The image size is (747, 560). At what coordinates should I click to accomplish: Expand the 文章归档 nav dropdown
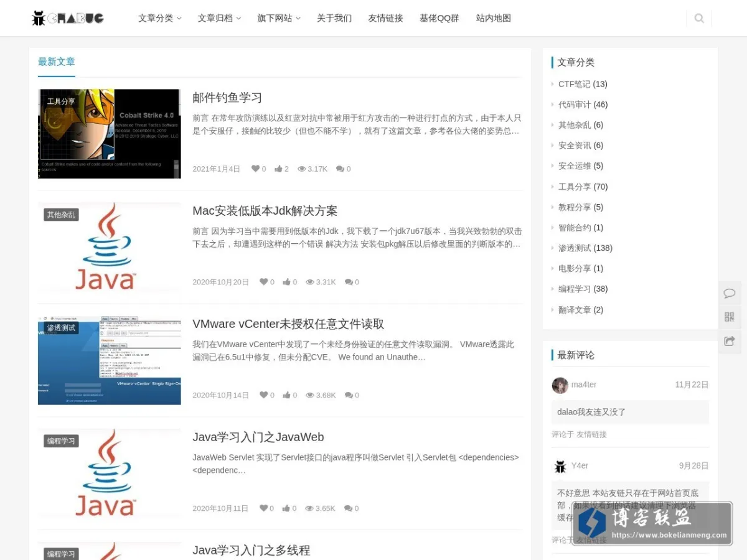coord(219,18)
